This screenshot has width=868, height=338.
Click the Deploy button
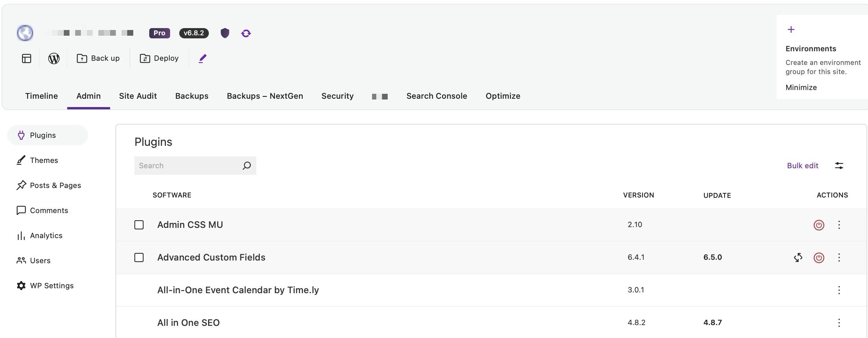(x=159, y=58)
